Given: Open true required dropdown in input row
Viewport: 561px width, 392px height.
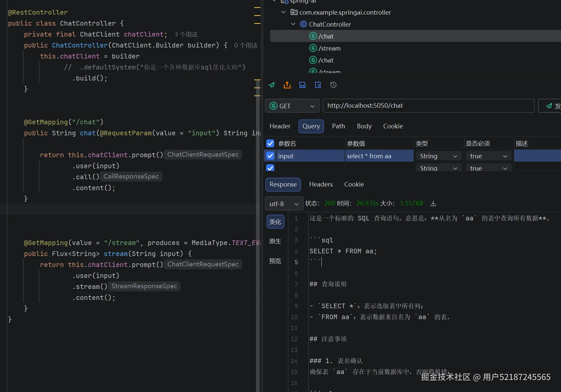Looking at the screenshot, I should [488, 156].
